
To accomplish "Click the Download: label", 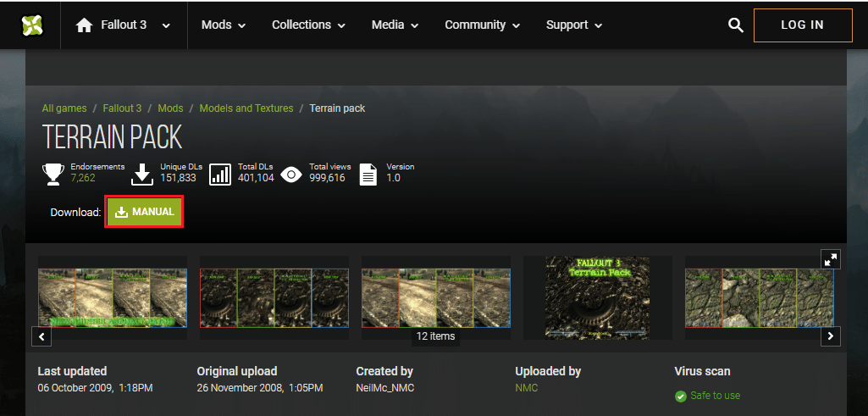I will [x=76, y=212].
